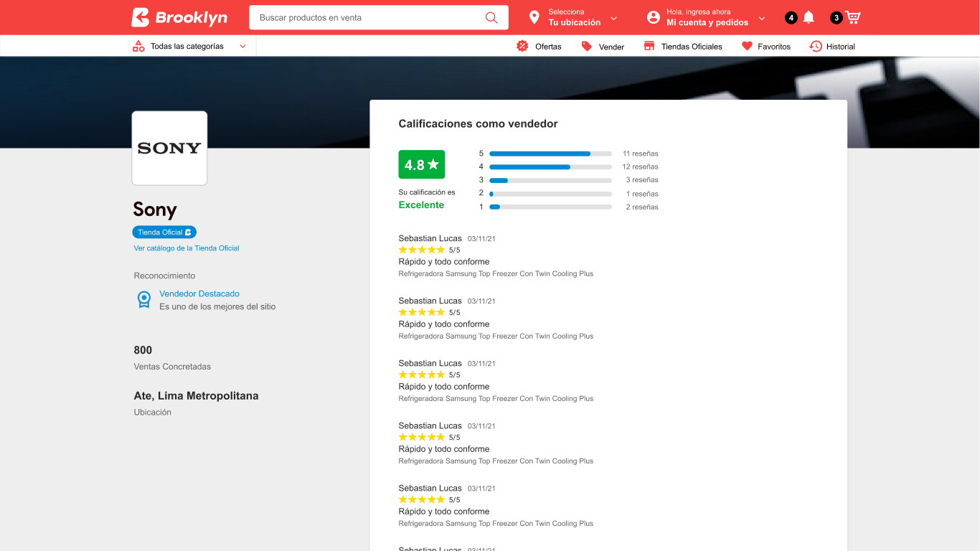The width and height of the screenshot is (980, 551).
Task: Click the Tienda Oficial badge
Action: click(x=164, y=232)
